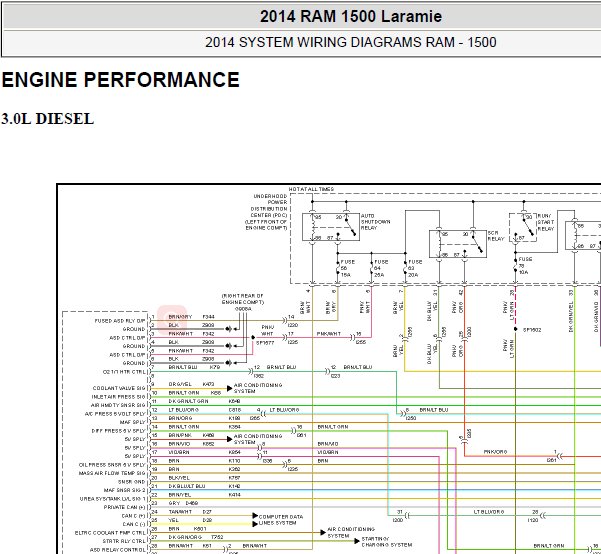
Task: Select the 'FUSE 78 10A' label
Action: 525,266
